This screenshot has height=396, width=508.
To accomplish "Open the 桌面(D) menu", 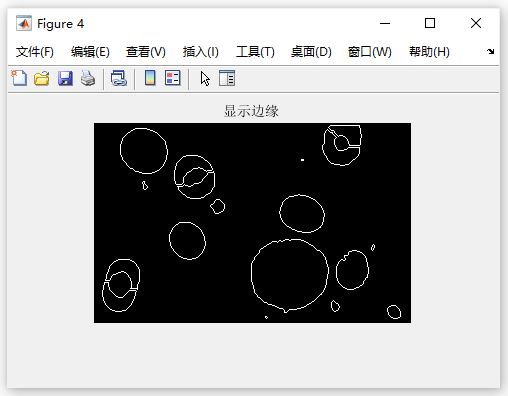I will pyautogui.click(x=311, y=52).
